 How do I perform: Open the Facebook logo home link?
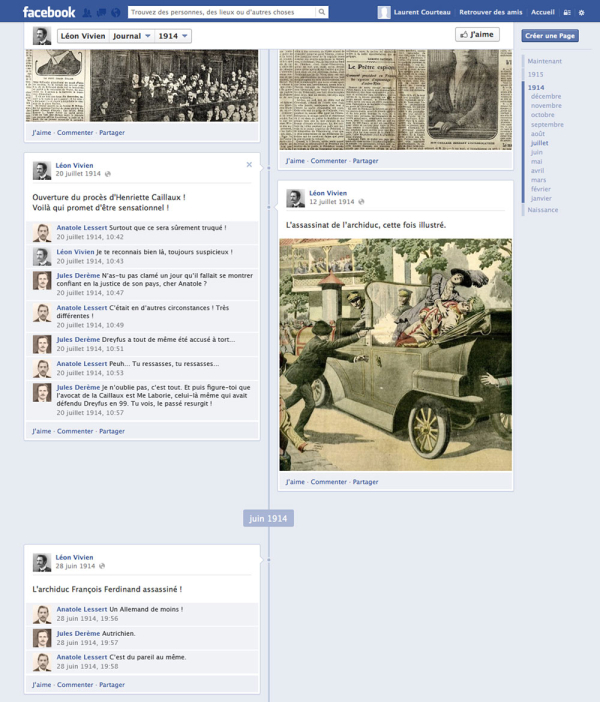point(49,12)
